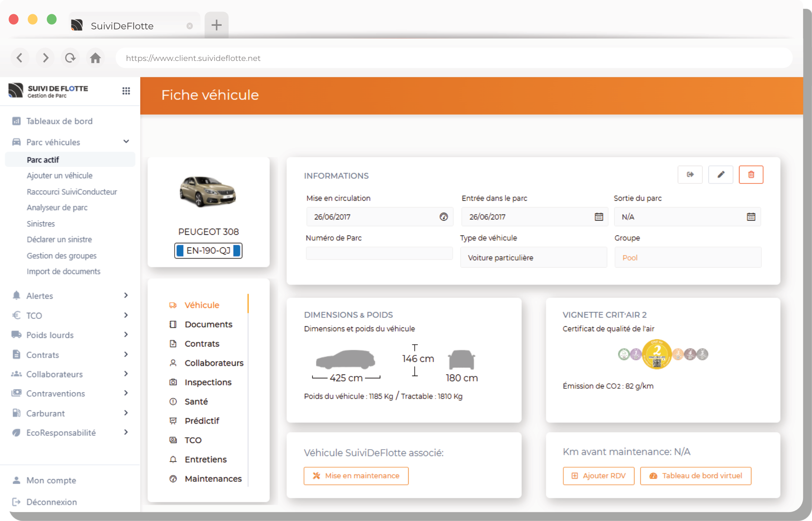812x521 pixels.
Task: Click the Poids lourds truck icon
Action: pos(16,335)
